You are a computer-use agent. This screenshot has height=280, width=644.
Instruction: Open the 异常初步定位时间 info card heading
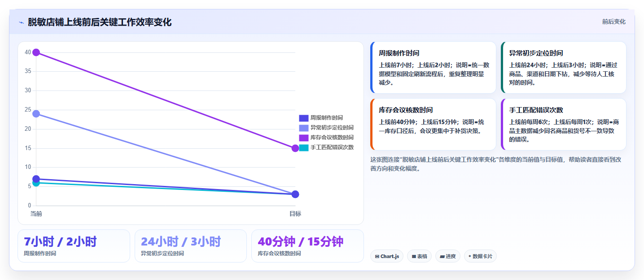(536, 53)
